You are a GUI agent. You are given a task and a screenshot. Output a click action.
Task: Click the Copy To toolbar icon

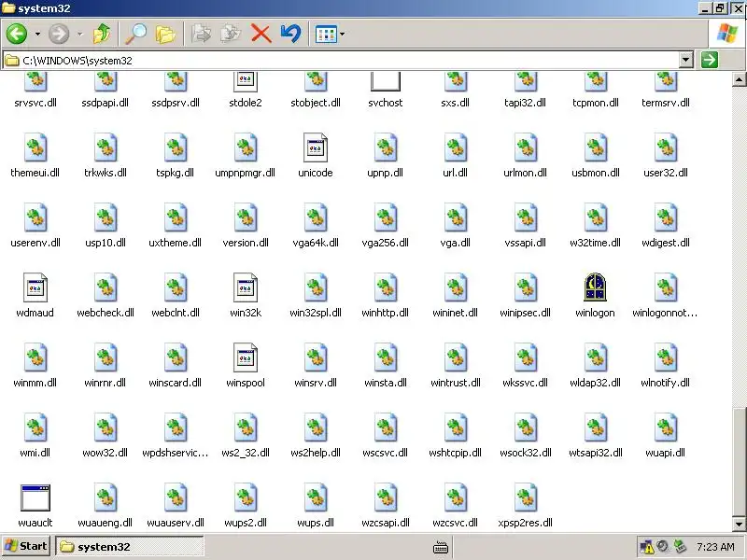(x=231, y=34)
